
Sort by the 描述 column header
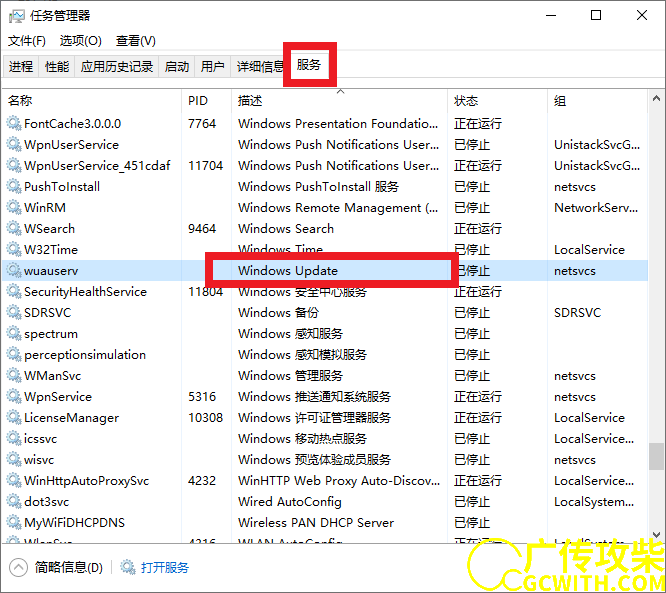tap(339, 101)
